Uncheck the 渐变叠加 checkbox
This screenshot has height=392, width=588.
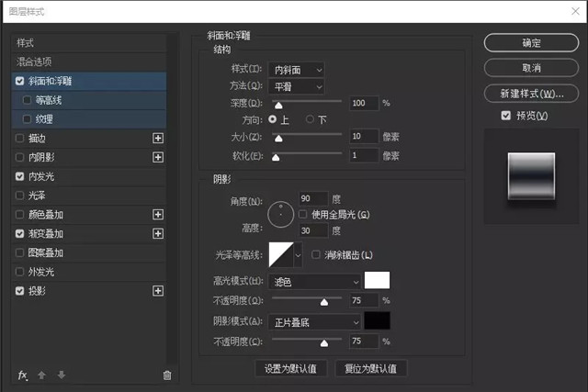pyautogui.click(x=20, y=234)
